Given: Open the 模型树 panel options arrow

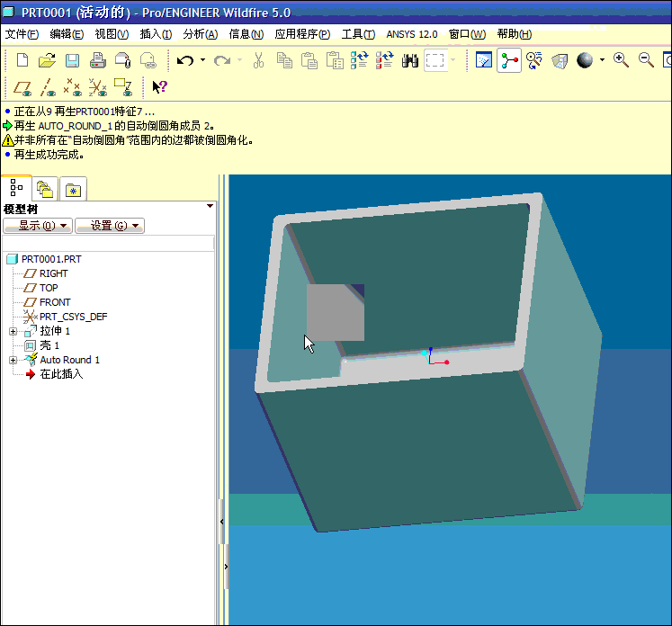Looking at the screenshot, I should (210, 206).
